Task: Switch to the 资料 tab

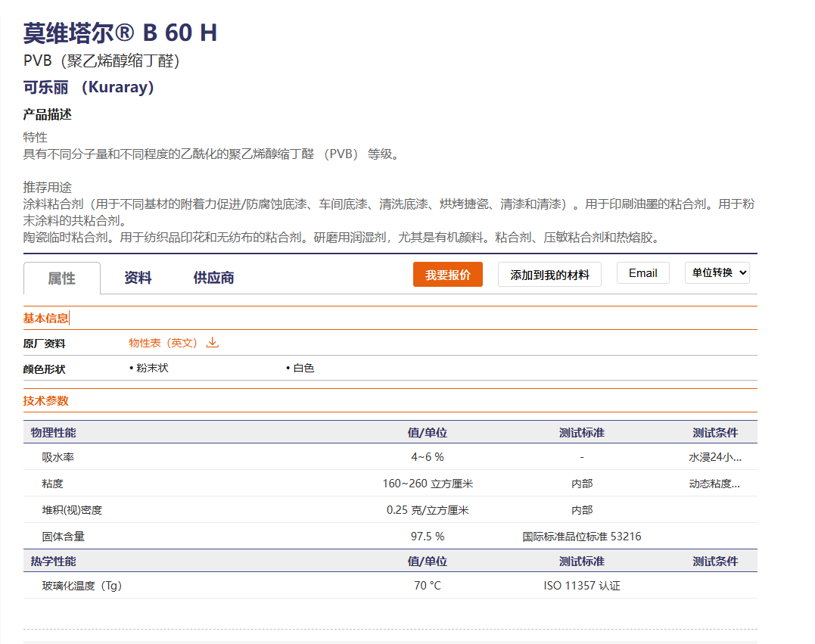Action: click(138, 278)
